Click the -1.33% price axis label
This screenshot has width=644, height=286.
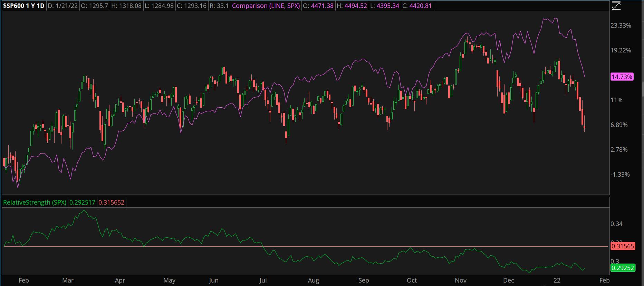point(620,175)
